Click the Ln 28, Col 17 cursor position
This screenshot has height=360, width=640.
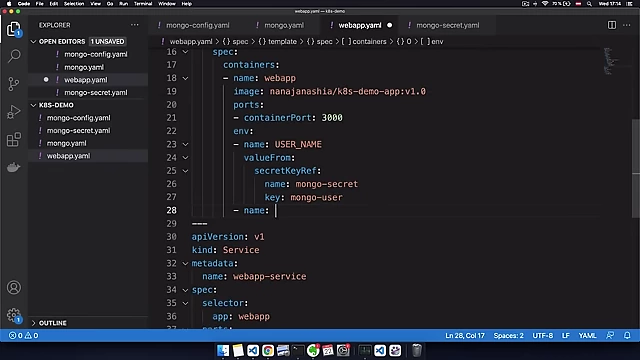[x=465, y=336]
